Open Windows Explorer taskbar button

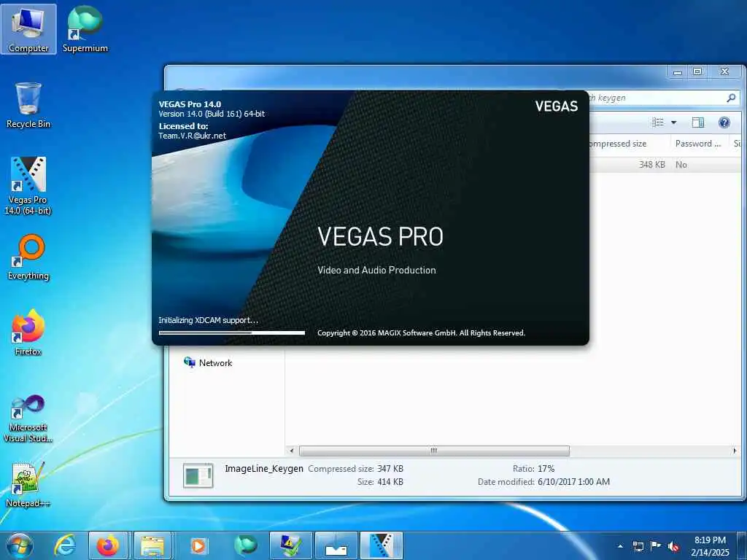tap(152, 545)
